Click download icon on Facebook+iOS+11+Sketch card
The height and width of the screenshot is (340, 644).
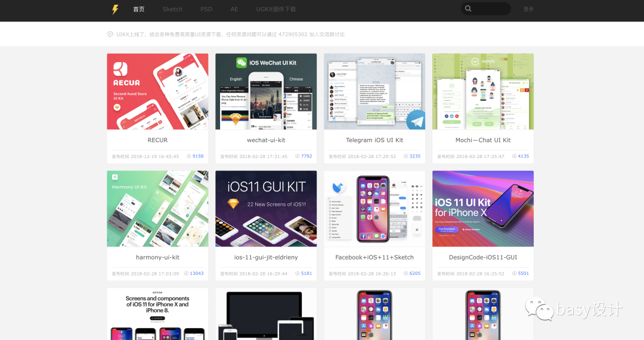coord(406,273)
